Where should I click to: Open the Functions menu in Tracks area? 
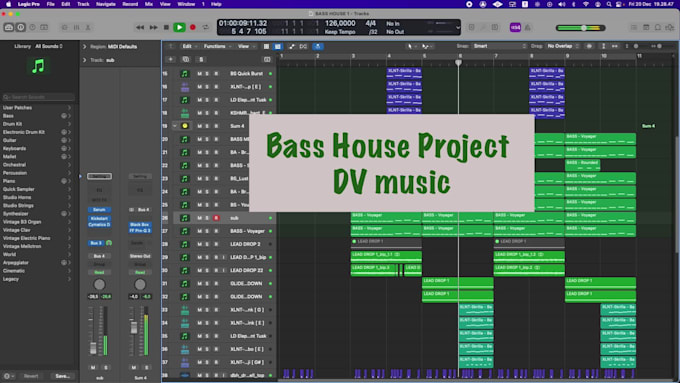[217, 46]
